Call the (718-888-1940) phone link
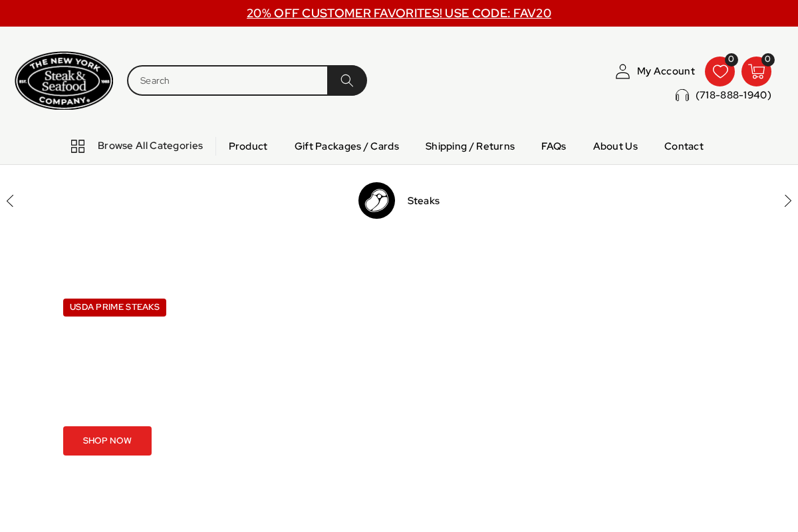Screen dimensions: 798x532 (x=733, y=95)
